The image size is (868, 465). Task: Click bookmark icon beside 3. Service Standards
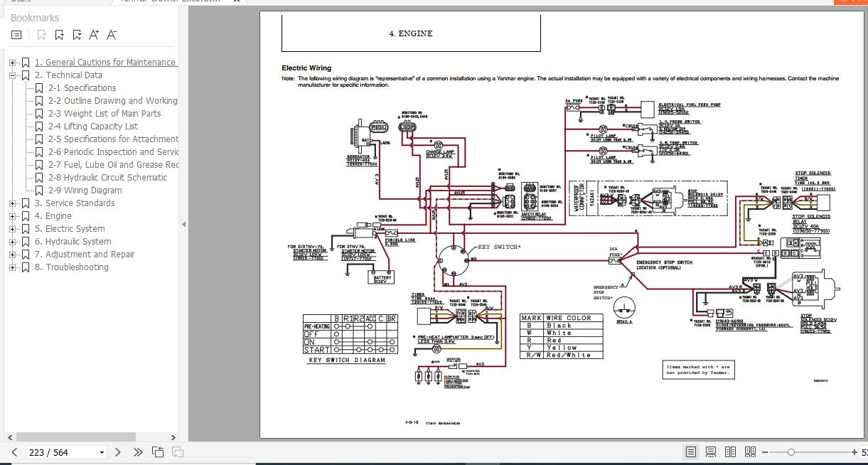click(26, 203)
